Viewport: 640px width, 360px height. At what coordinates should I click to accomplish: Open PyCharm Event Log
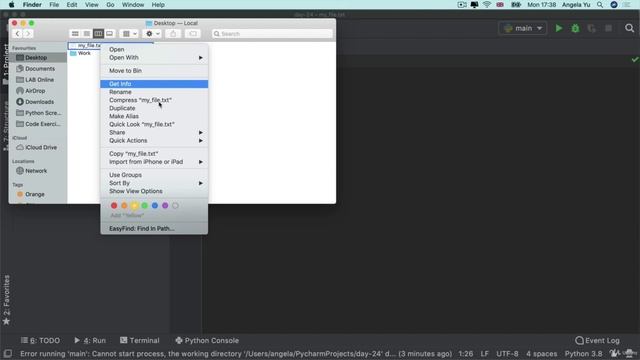point(597,340)
